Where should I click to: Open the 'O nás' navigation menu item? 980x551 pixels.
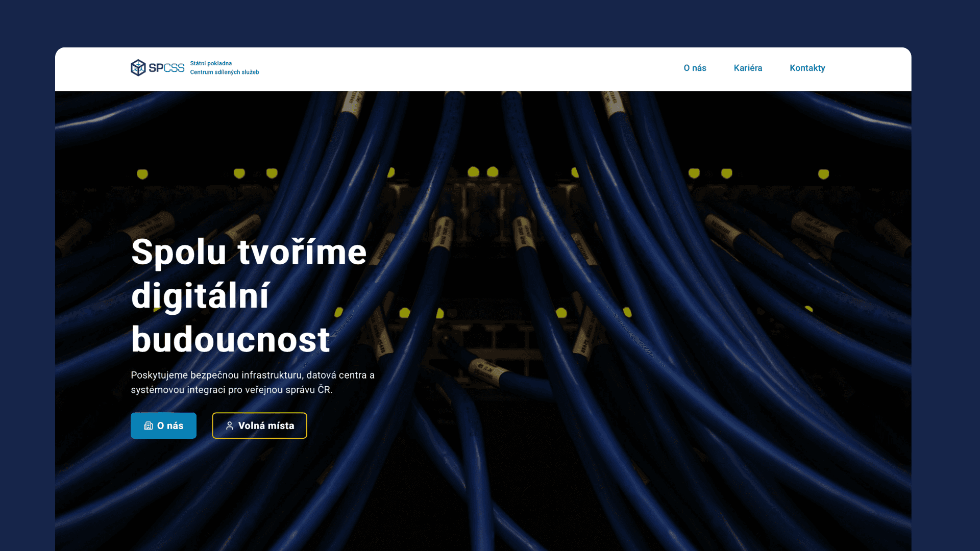pyautogui.click(x=695, y=68)
